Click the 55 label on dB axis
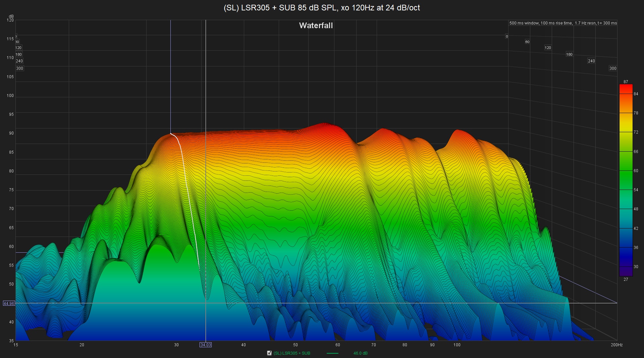Image resolution: width=644 pixels, height=358 pixels. (x=11, y=265)
